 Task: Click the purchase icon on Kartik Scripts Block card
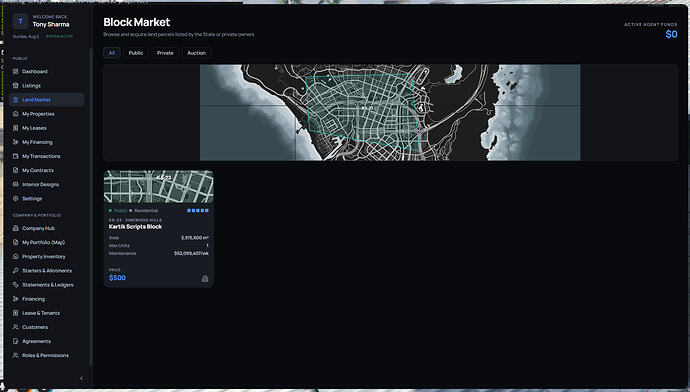(x=205, y=278)
